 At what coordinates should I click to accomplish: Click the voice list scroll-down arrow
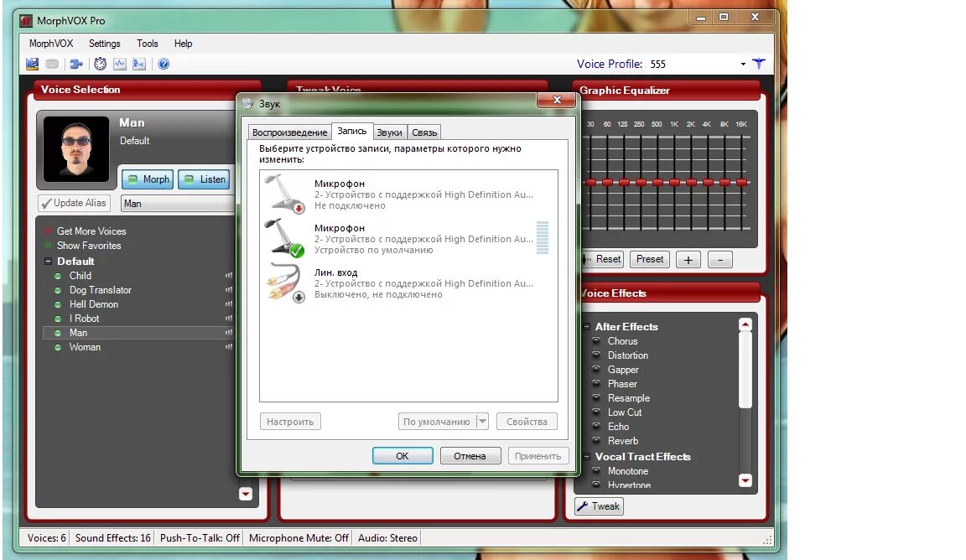click(245, 494)
